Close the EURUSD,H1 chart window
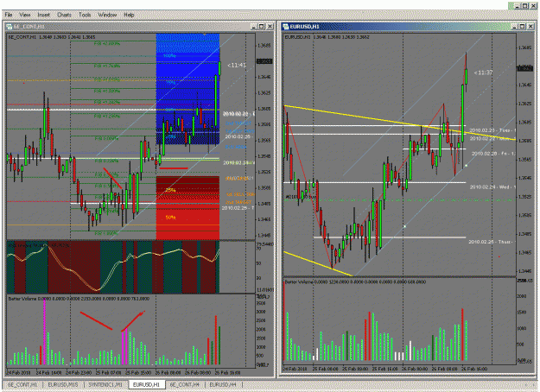540x392 pixels. [530, 27]
